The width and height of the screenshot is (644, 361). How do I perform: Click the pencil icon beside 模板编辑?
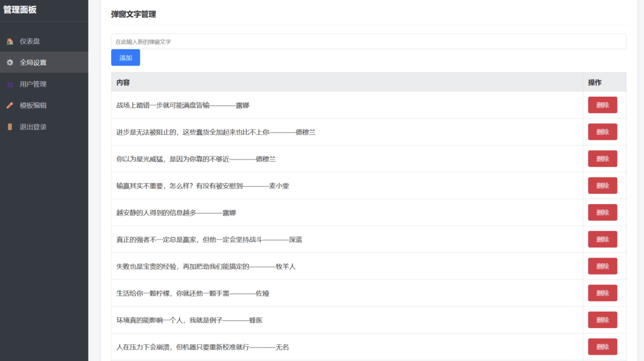coord(10,106)
